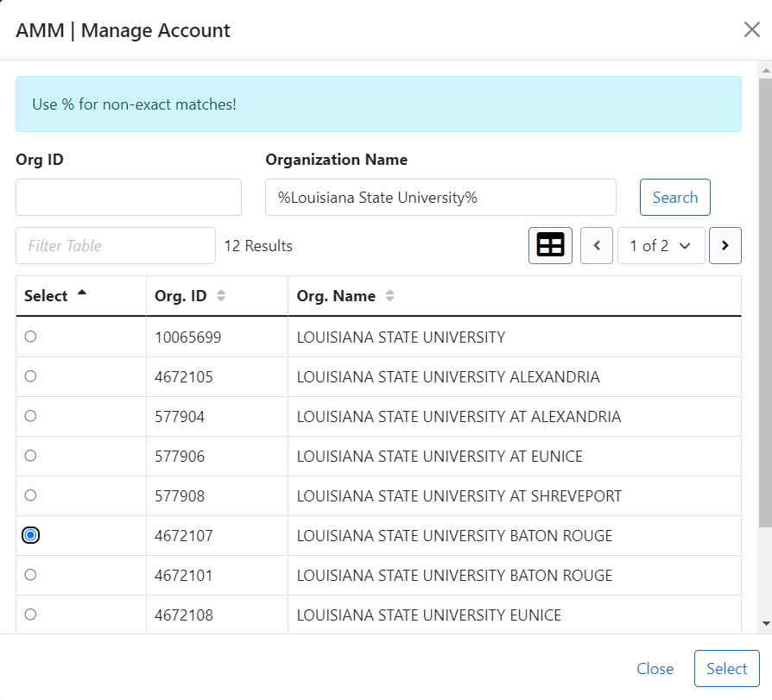This screenshot has height=700, width=772.
Task: Select radio for Org ID 10065699
Action: point(31,337)
